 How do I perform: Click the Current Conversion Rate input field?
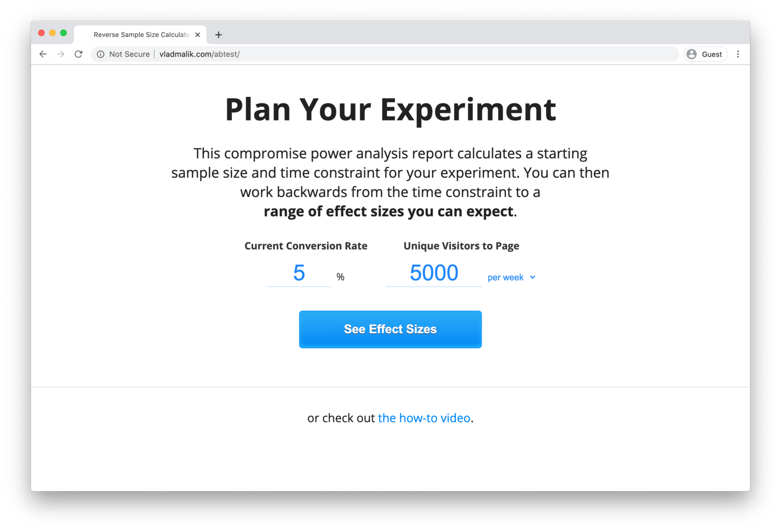(299, 273)
